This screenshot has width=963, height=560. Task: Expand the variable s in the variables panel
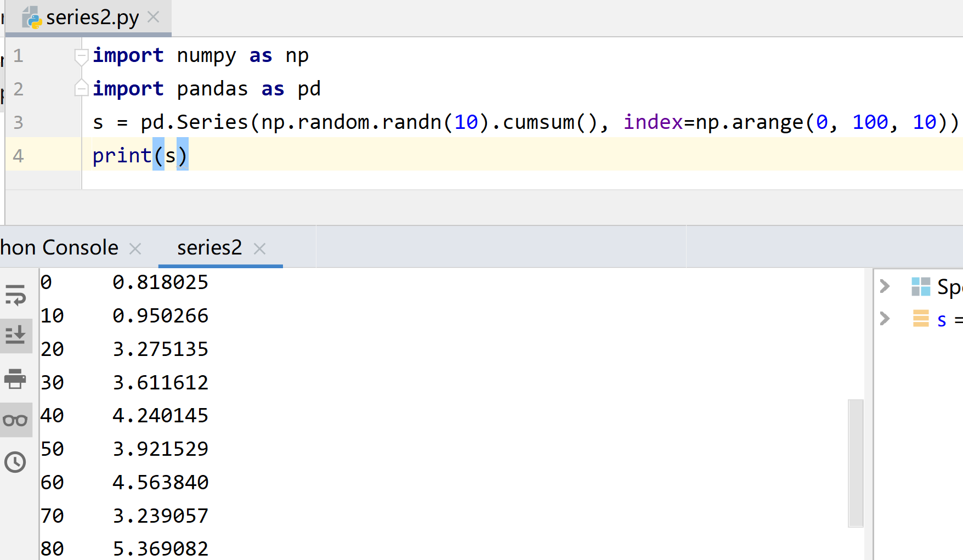(885, 319)
